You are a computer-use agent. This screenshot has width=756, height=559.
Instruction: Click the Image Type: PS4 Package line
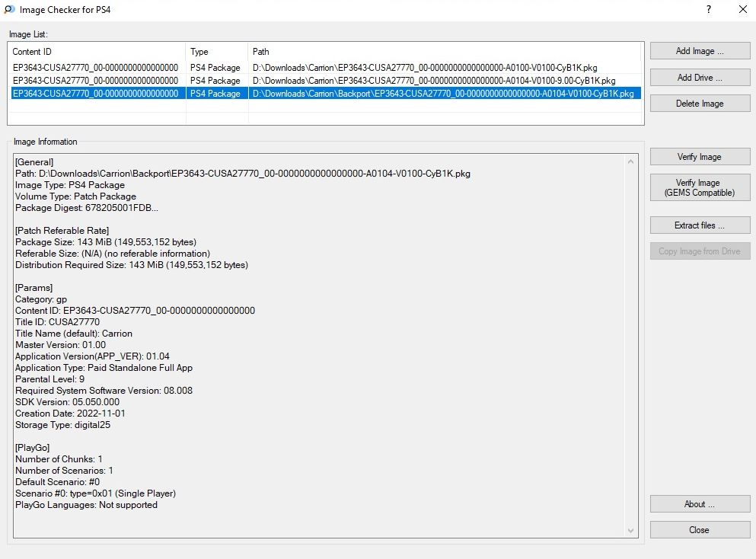pos(70,185)
